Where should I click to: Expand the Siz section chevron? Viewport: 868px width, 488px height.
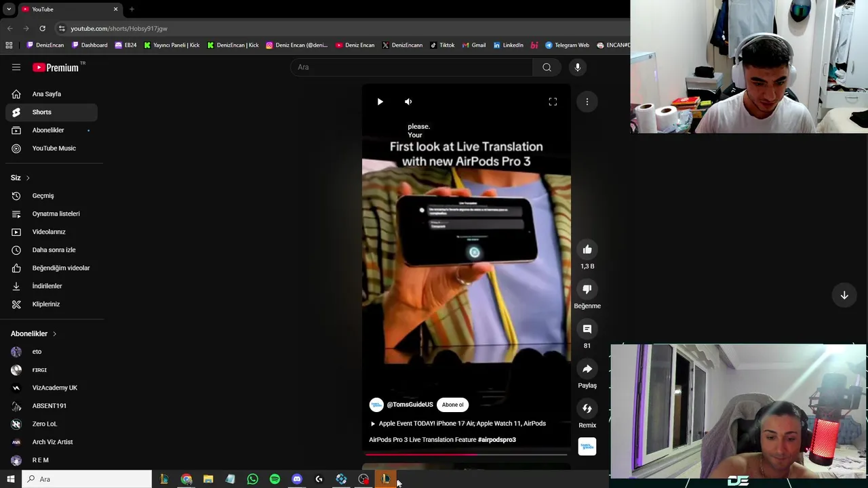pyautogui.click(x=28, y=178)
